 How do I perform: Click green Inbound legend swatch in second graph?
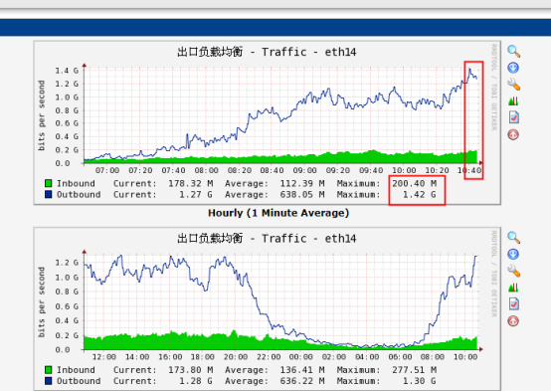tap(49, 370)
